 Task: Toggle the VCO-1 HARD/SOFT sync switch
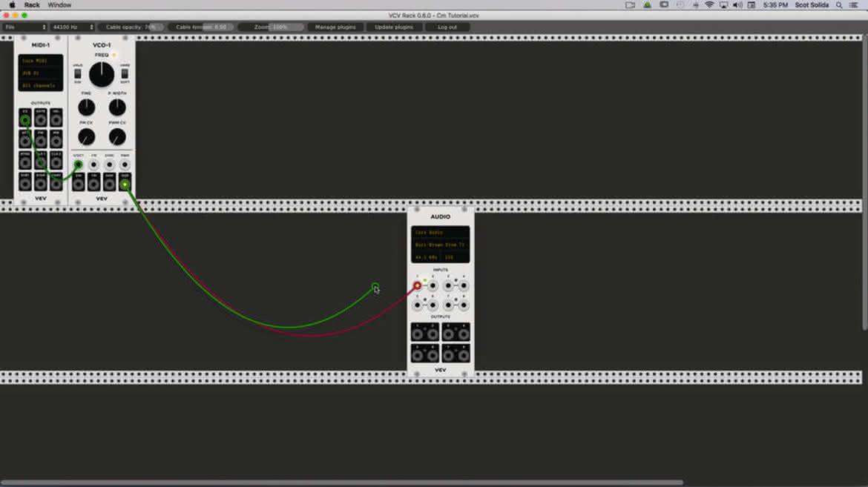(125, 73)
